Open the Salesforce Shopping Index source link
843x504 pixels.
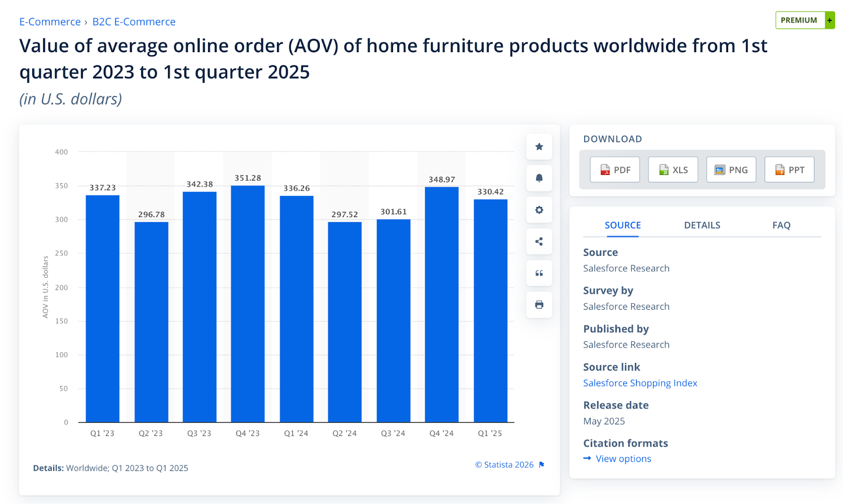(640, 383)
